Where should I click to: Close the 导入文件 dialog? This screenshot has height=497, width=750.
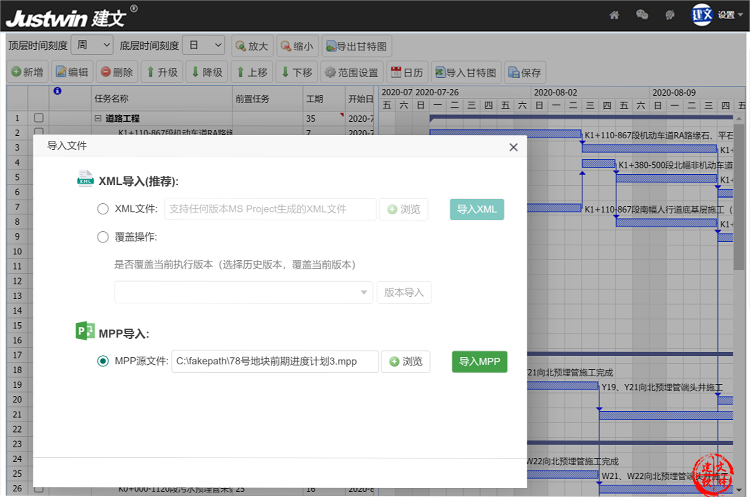513,147
